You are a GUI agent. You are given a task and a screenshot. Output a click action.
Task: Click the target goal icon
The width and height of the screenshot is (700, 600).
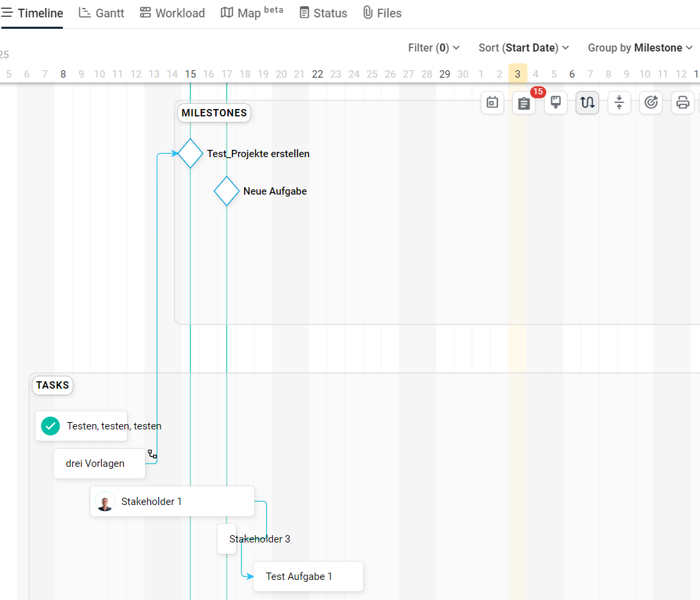(651, 103)
